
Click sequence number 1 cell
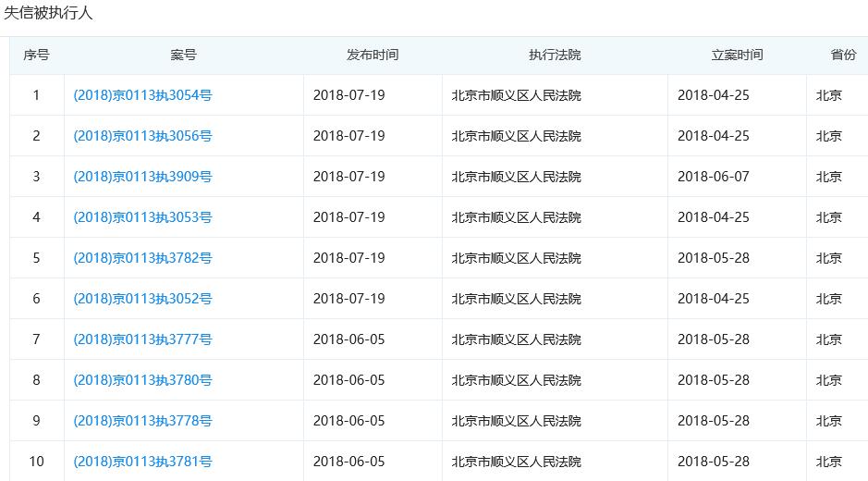tap(37, 95)
